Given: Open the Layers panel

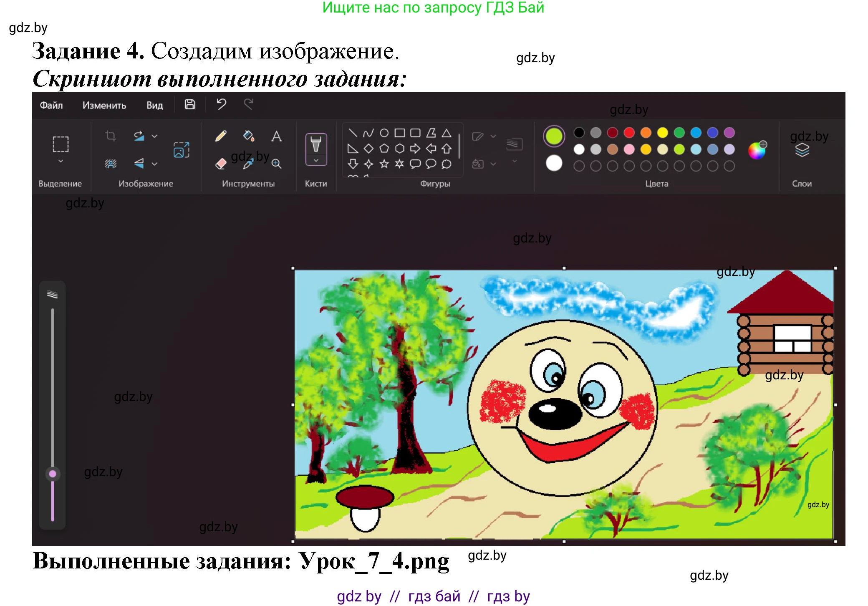Looking at the screenshot, I should [x=802, y=150].
